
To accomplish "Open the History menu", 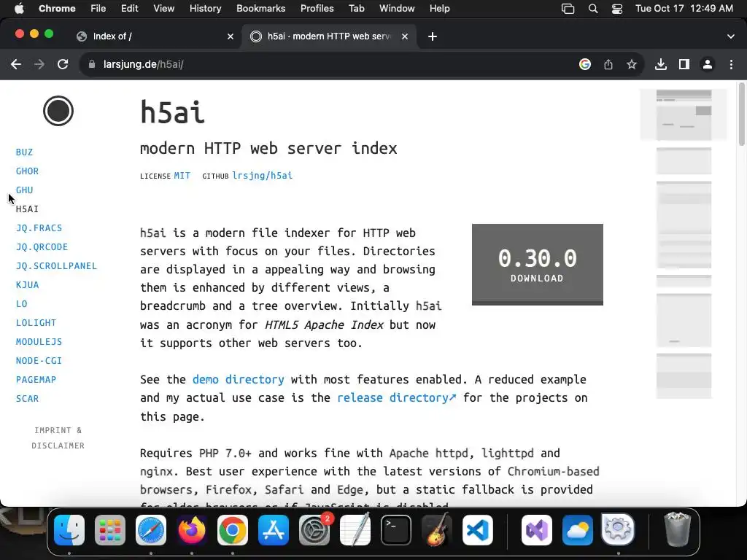I will (205, 9).
